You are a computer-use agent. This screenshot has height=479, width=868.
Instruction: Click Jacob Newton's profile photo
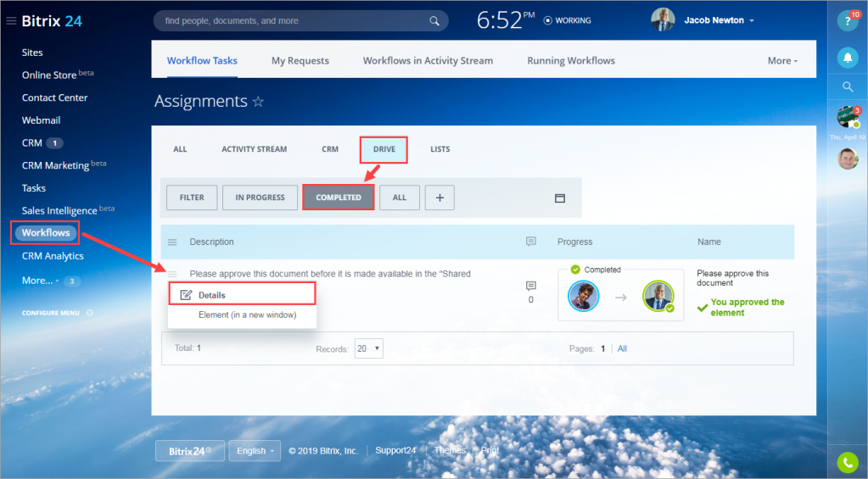(x=663, y=19)
